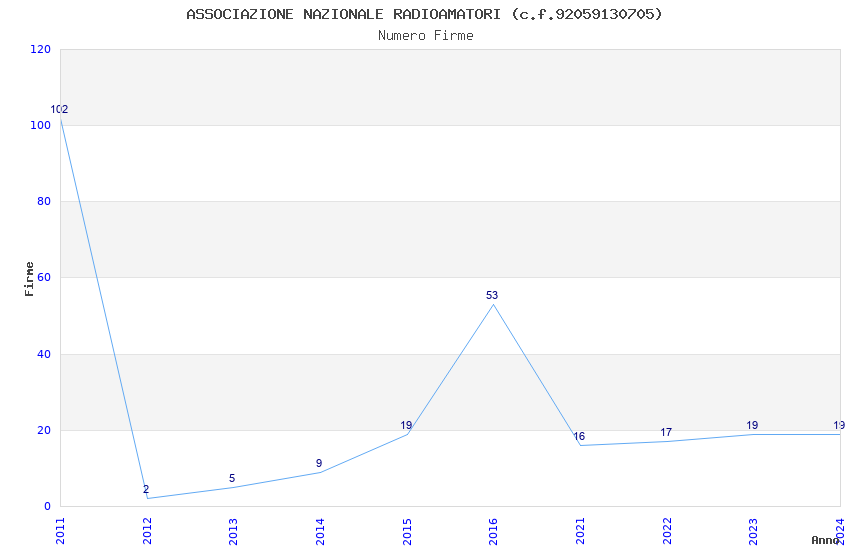The image size is (850, 550).
Task: Click y-axis tick value 0
Action: (48, 506)
